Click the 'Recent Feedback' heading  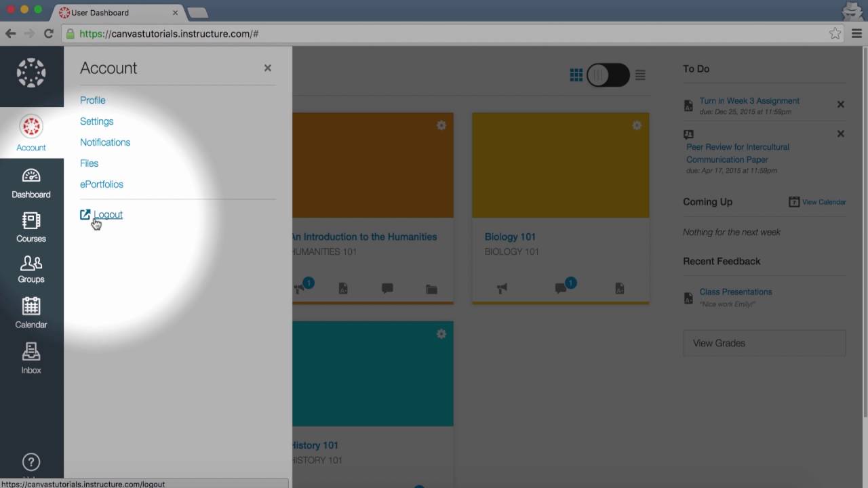pos(722,261)
